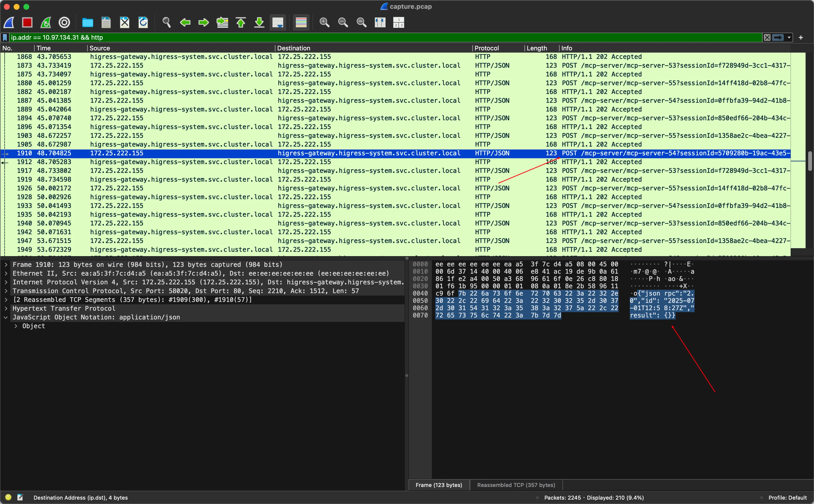Add a display filter button with plus
814x504 pixels.
(x=801, y=37)
